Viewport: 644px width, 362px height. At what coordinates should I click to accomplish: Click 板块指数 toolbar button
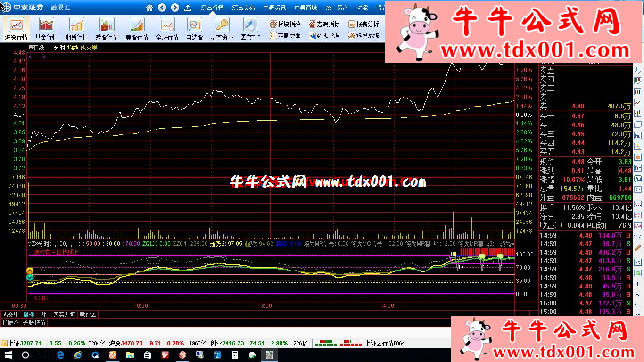[x=285, y=24]
